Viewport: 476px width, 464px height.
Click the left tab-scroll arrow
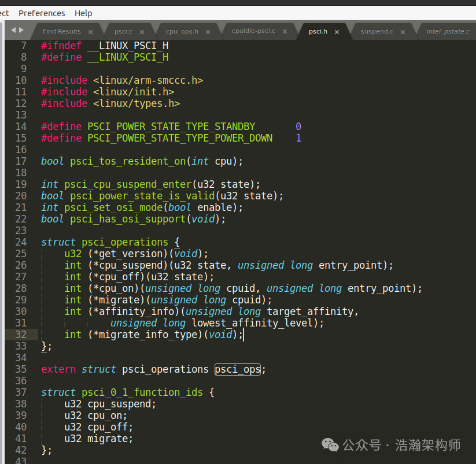(13, 30)
